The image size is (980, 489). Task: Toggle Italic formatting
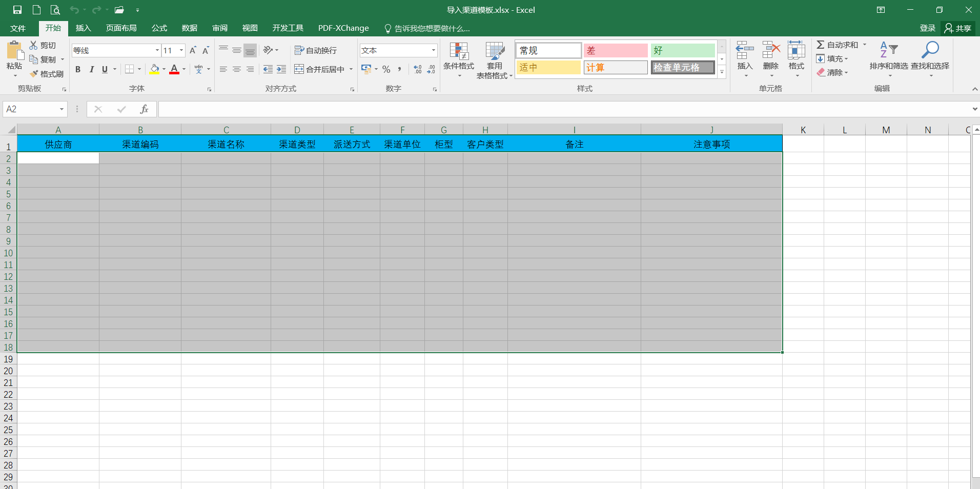click(91, 69)
